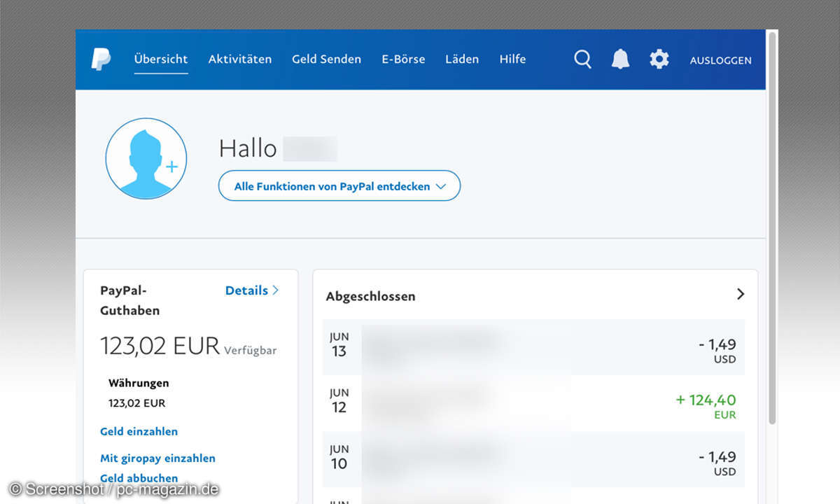The image size is (840, 504).
Task: Open the Übersicht tab
Action: (161, 59)
